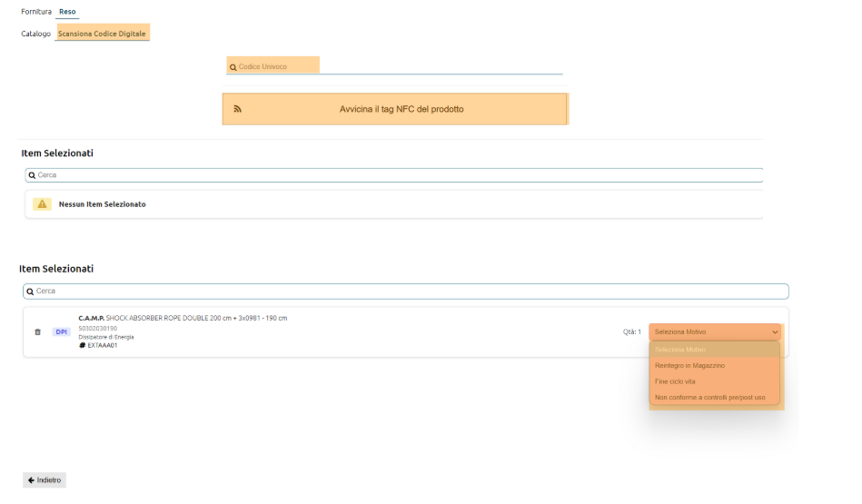
Task: Click the yellow warning triangle icon
Action: tap(42, 204)
